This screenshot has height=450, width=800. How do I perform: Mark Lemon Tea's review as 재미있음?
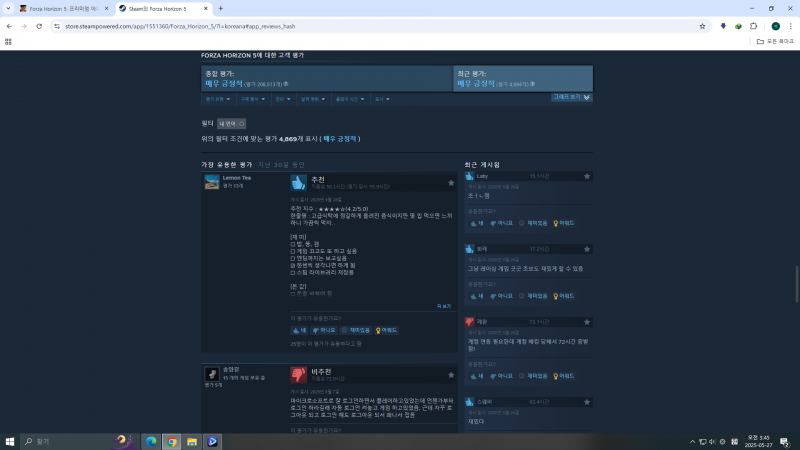click(356, 331)
